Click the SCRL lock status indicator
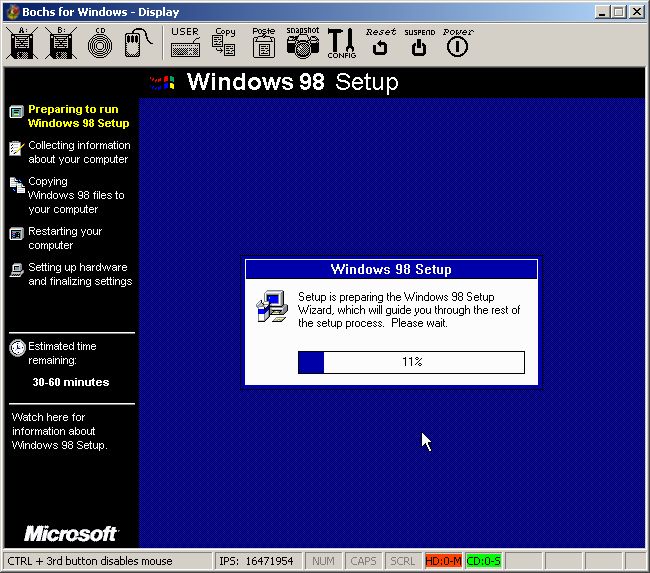Viewport: 650px width, 573px height. (403, 561)
